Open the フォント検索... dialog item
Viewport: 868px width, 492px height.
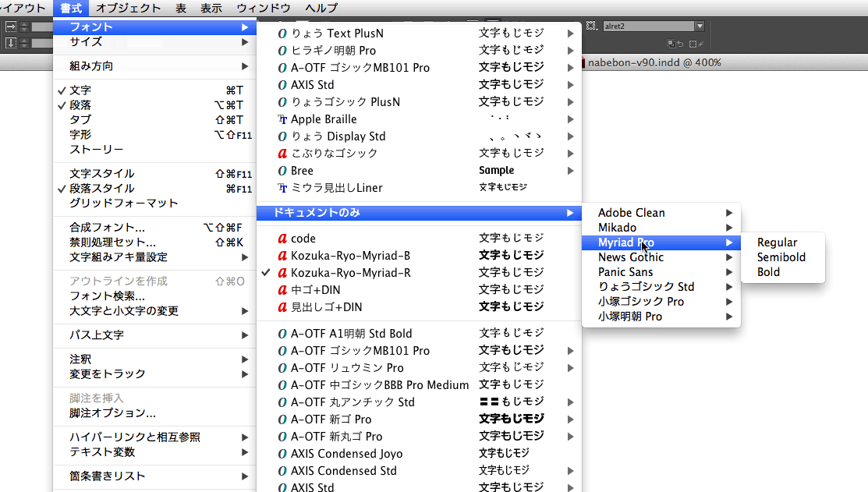coord(155,296)
